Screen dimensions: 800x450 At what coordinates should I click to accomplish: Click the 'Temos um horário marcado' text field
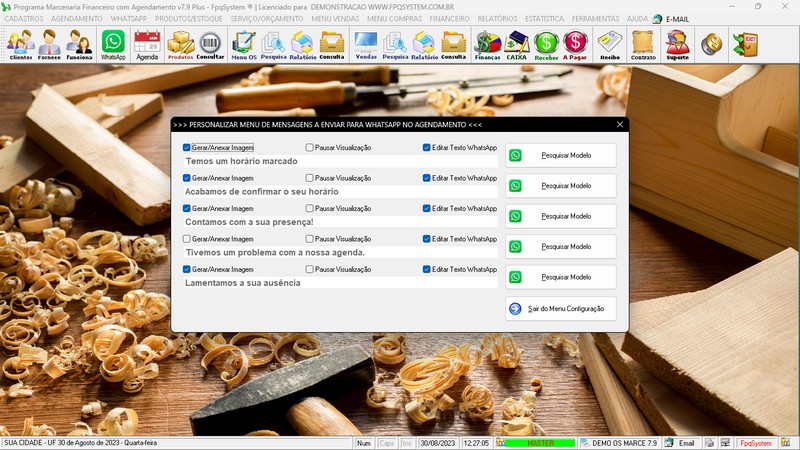click(x=340, y=161)
